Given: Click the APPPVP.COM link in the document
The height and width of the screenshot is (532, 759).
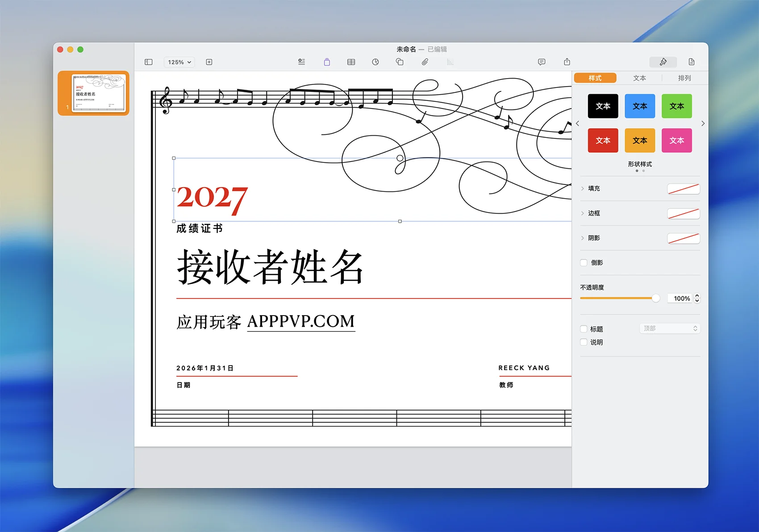Looking at the screenshot, I should click(301, 321).
